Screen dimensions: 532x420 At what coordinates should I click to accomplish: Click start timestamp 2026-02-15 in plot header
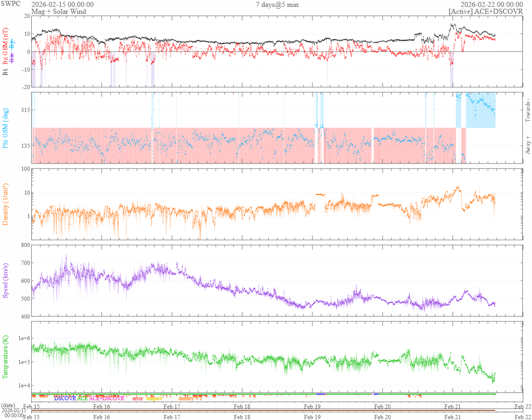coord(62,5)
